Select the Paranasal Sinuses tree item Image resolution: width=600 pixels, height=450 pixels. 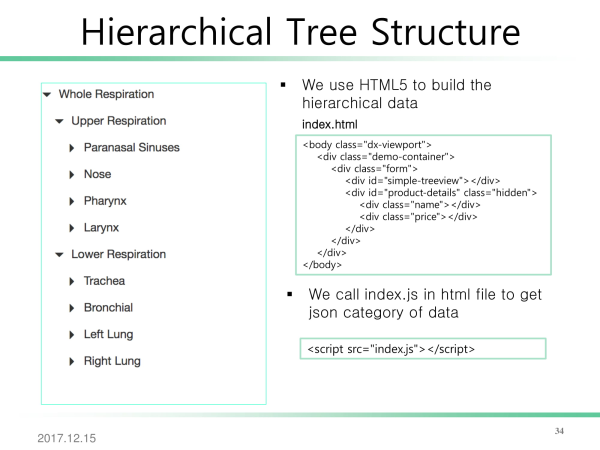(x=132, y=147)
